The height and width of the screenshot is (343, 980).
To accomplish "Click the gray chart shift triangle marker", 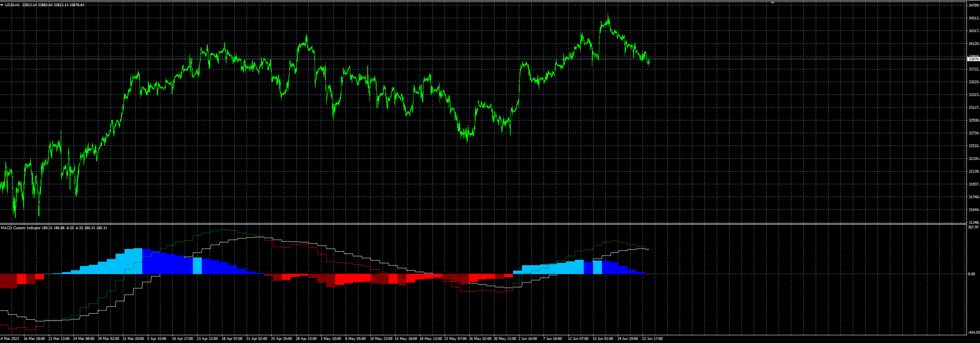I will [x=772, y=3].
